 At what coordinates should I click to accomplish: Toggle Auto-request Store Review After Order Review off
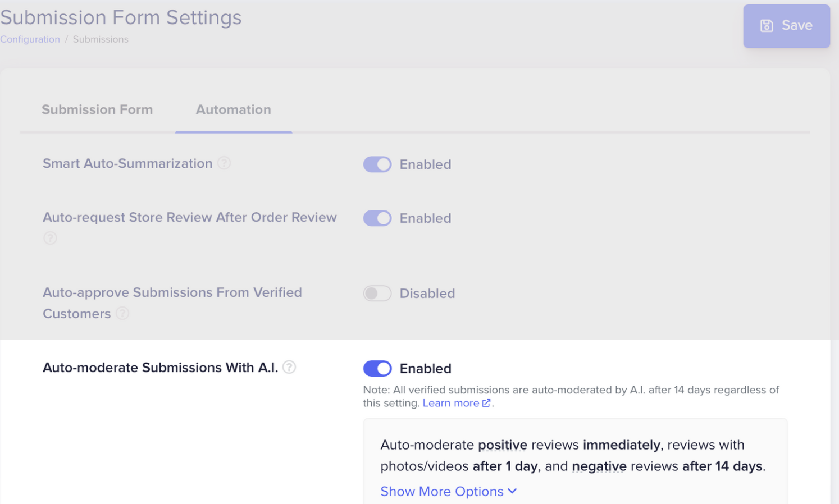[x=377, y=218]
